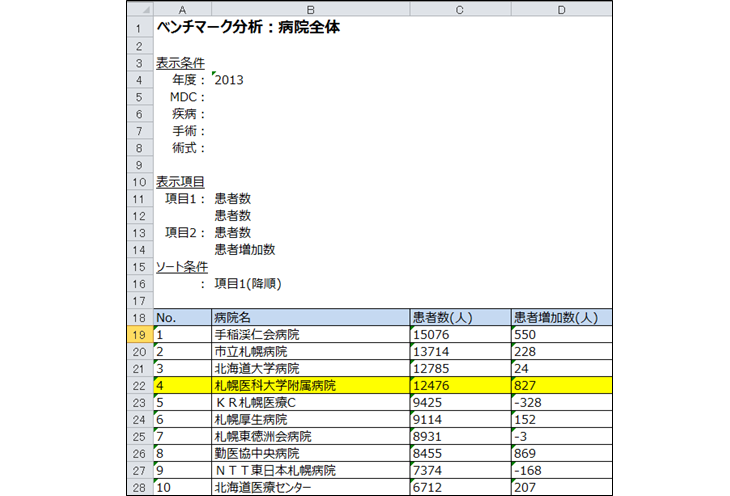Select highlighted patient count cell 12476
730x496 pixels.
[x=460, y=386]
